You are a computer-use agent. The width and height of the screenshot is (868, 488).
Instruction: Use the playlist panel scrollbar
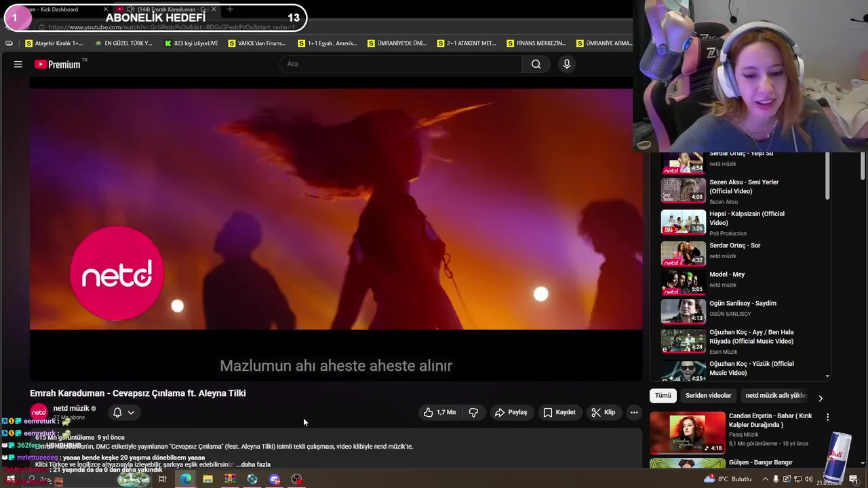pyautogui.click(x=827, y=175)
